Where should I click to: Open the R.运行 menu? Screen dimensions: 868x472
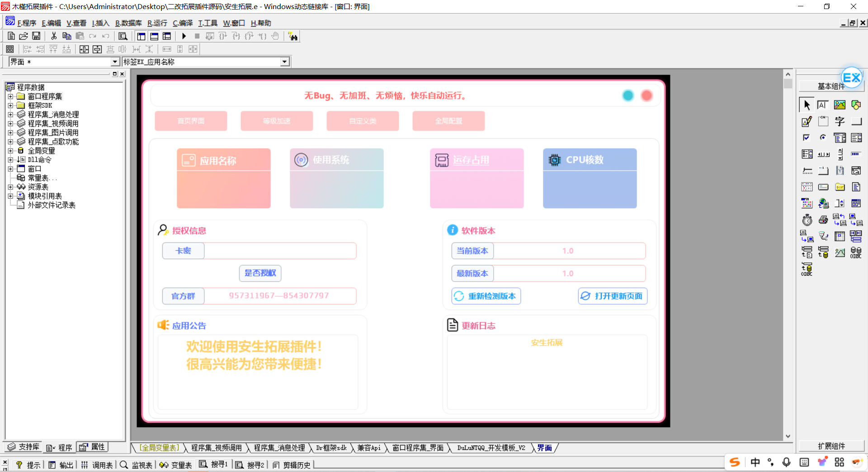tap(157, 23)
